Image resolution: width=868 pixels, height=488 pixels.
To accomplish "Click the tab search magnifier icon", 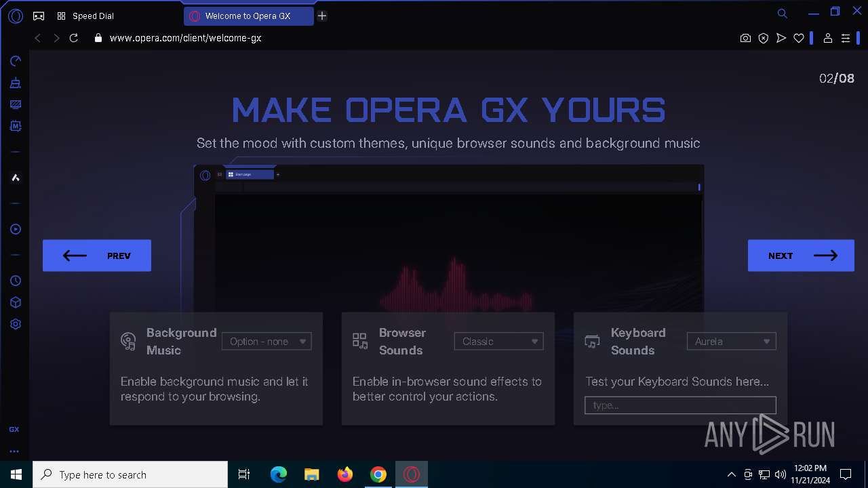I will (782, 13).
